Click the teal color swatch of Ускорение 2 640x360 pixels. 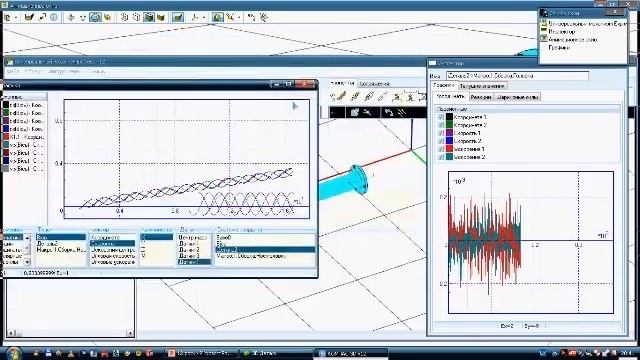click(x=449, y=157)
